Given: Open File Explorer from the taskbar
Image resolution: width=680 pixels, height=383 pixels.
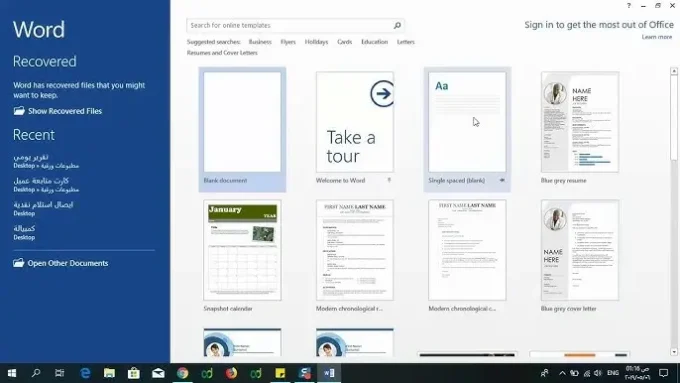Looking at the screenshot, I should tap(109, 373).
